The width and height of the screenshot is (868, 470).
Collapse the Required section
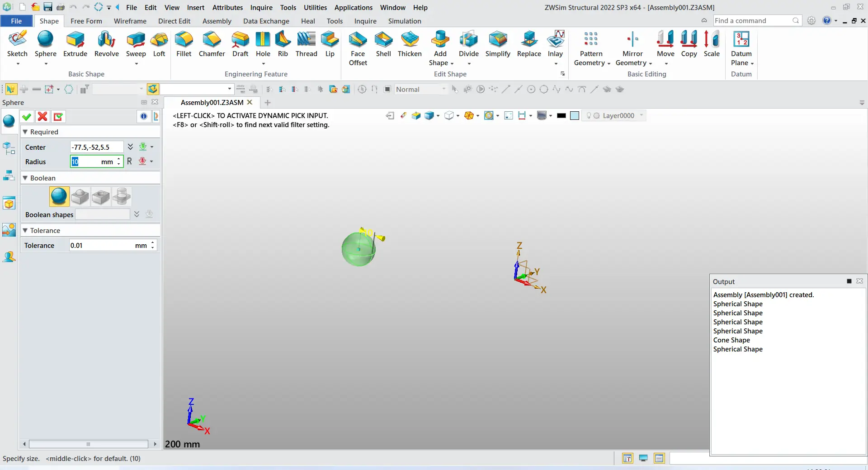pyautogui.click(x=25, y=132)
